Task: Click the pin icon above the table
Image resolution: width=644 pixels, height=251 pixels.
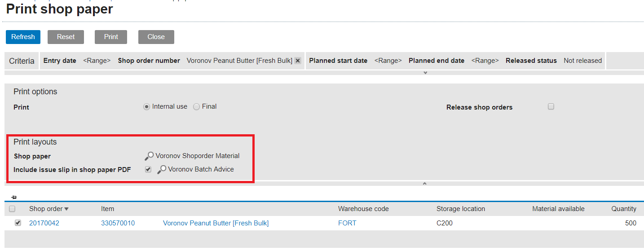Action: pyautogui.click(x=13, y=198)
